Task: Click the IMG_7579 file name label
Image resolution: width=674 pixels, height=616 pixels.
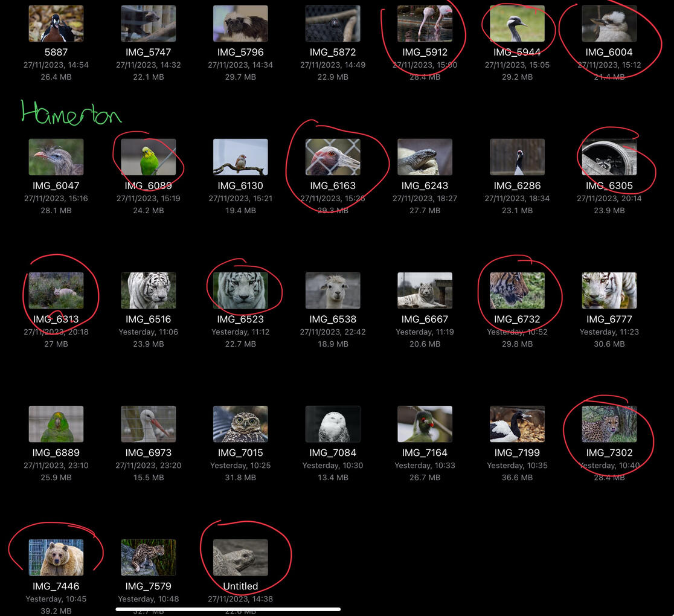Action: (x=148, y=586)
